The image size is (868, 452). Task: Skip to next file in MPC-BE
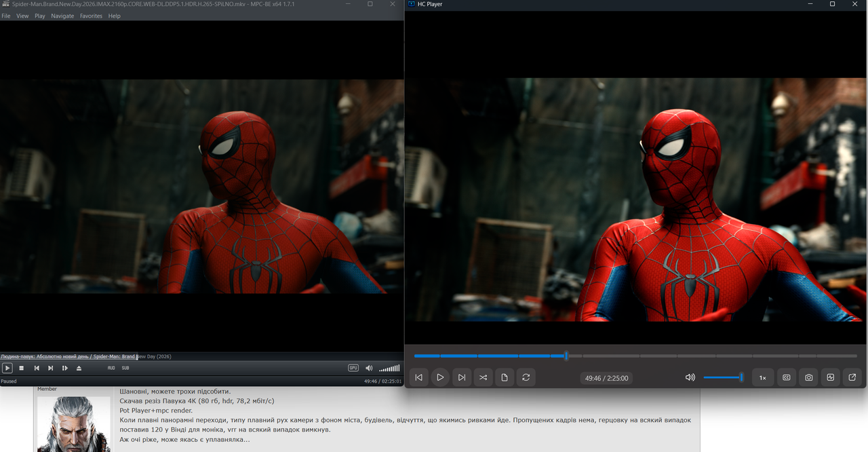coord(51,368)
